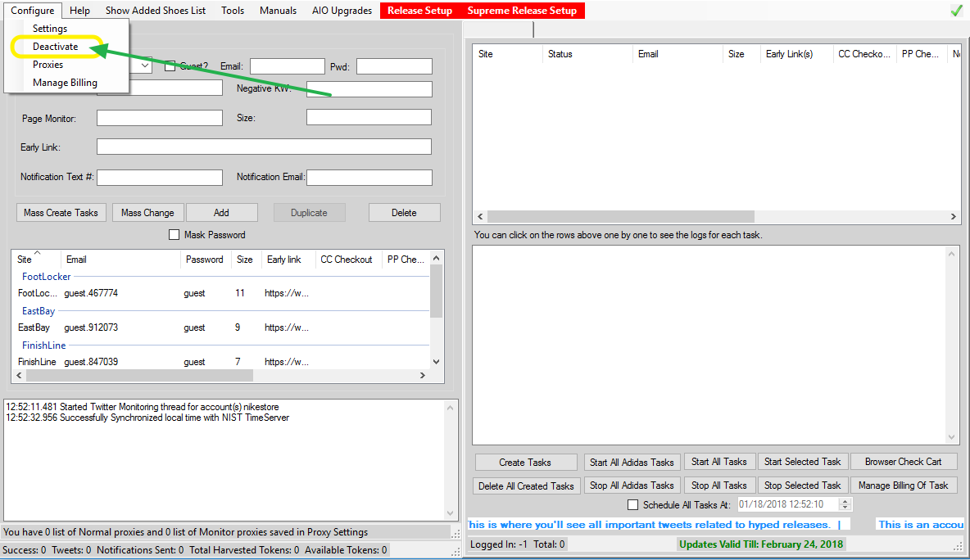Check the Schedule All Tasks At box
970x560 pixels.
(x=632, y=505)
